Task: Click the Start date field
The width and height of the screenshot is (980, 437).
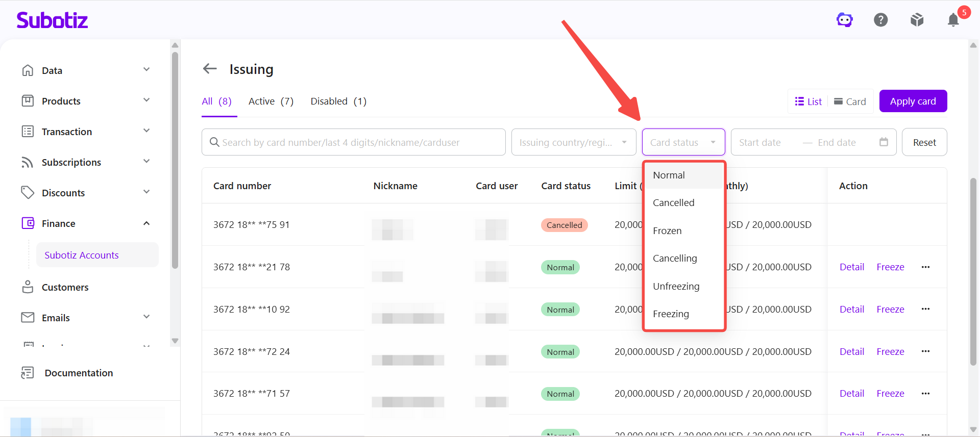Action: [760, 142]
